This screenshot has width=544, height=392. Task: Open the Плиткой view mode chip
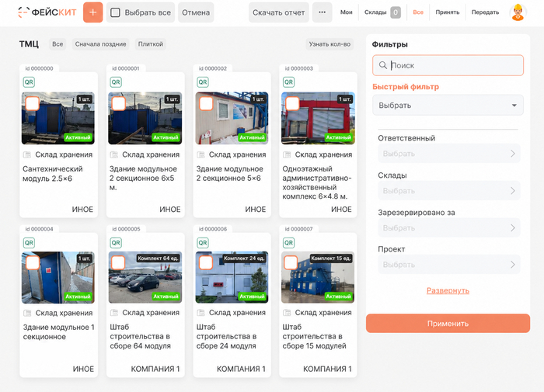click(151, 44)
